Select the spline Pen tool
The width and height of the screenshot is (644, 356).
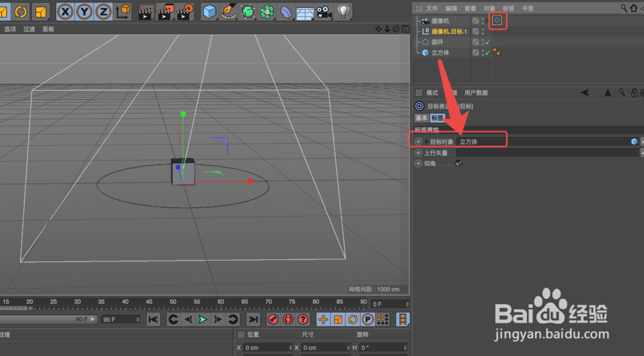tap(229, 12)
